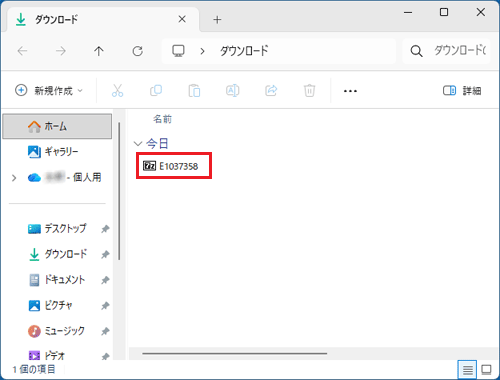Viewport: 500px width, 380px height.
Task: Click the Share icon
Action: (x=271, y=90)
